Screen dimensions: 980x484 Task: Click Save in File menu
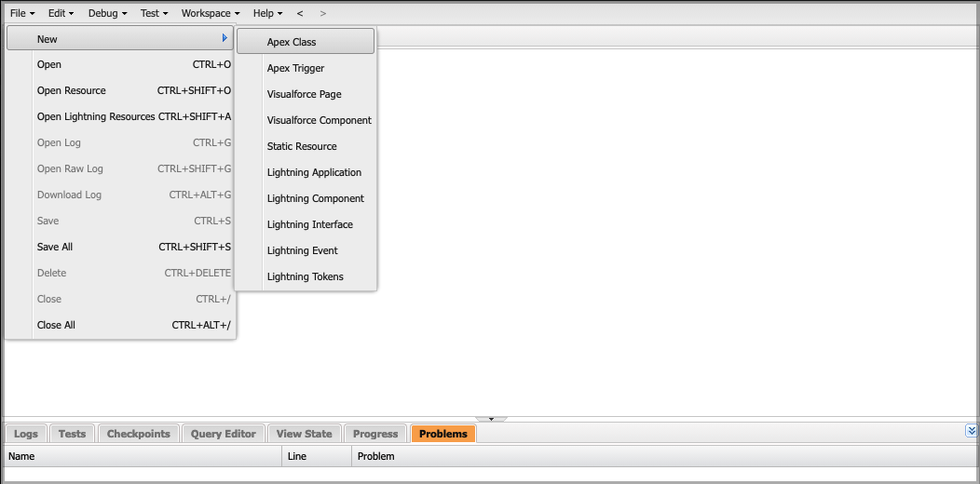click(121, 221)
